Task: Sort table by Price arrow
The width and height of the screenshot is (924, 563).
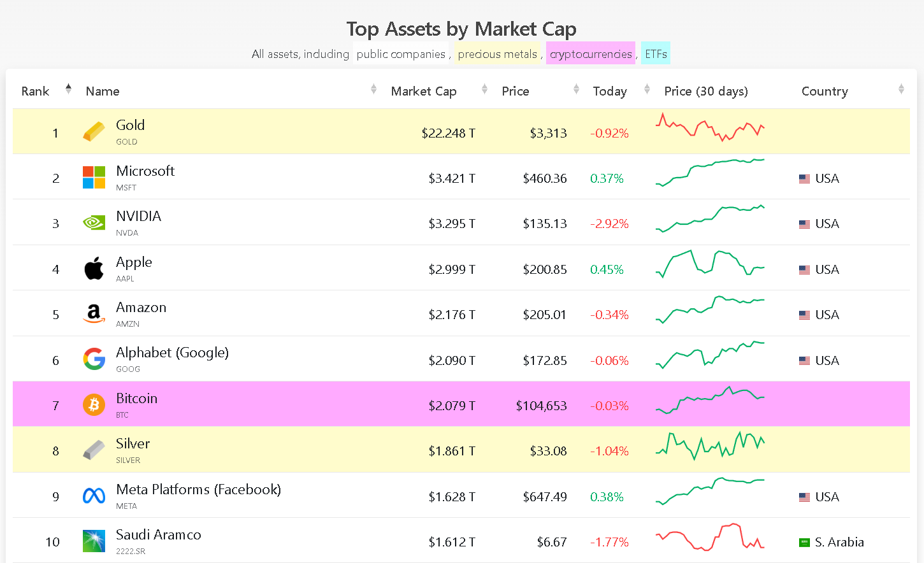Action: [576, 89]
